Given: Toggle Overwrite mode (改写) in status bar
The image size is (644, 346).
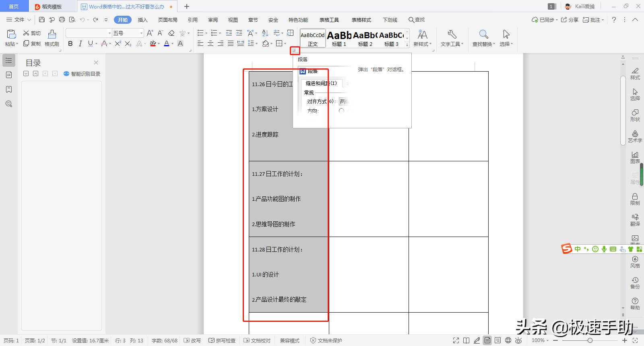Looking at the screenshot, I should (192, 340).
